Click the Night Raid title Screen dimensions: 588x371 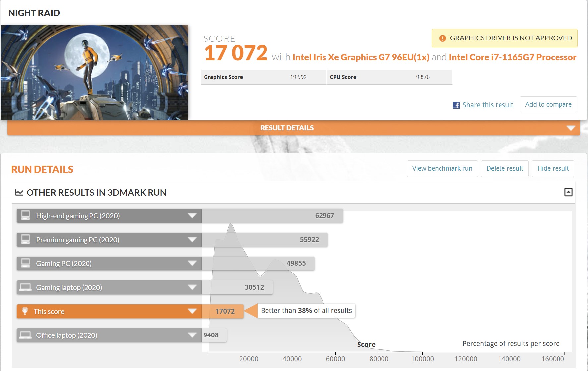(34, 13)
